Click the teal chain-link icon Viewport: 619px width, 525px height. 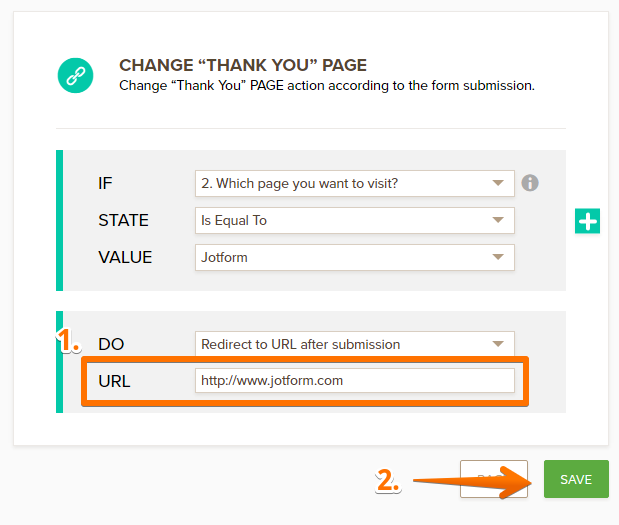(76, 75)
